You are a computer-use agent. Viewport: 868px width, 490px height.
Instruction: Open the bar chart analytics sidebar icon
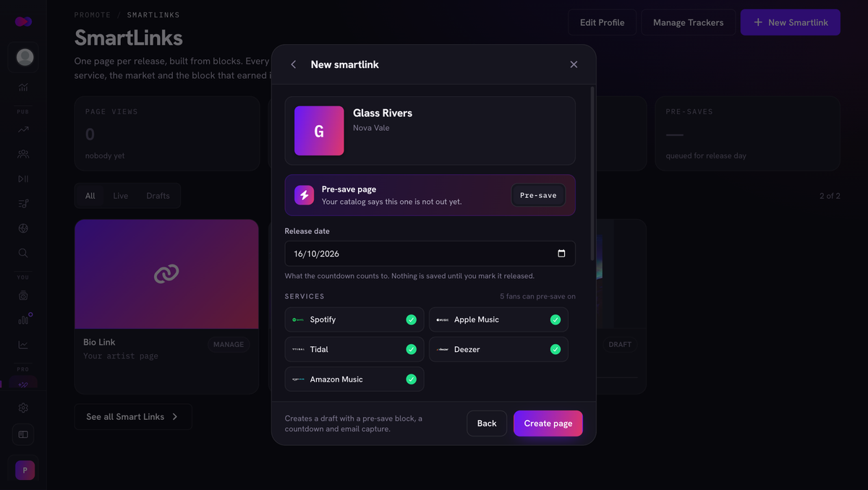tap(23, 87)
